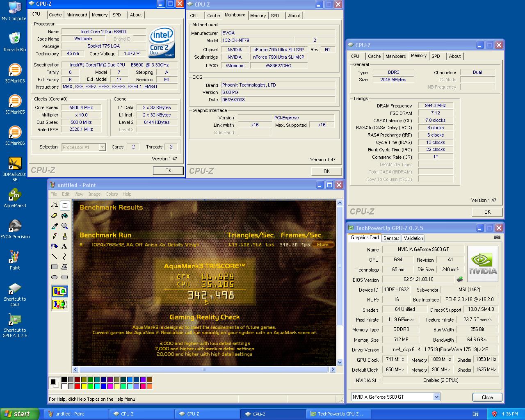Switch to untitled - Paint in taskbar
Viewport: 525px width, 420px height.
(76, 414)
